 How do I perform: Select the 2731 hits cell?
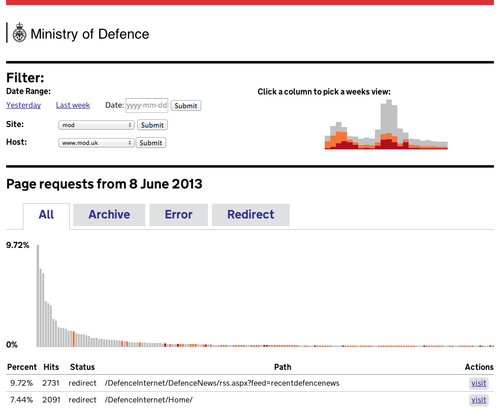pos(51,383)
